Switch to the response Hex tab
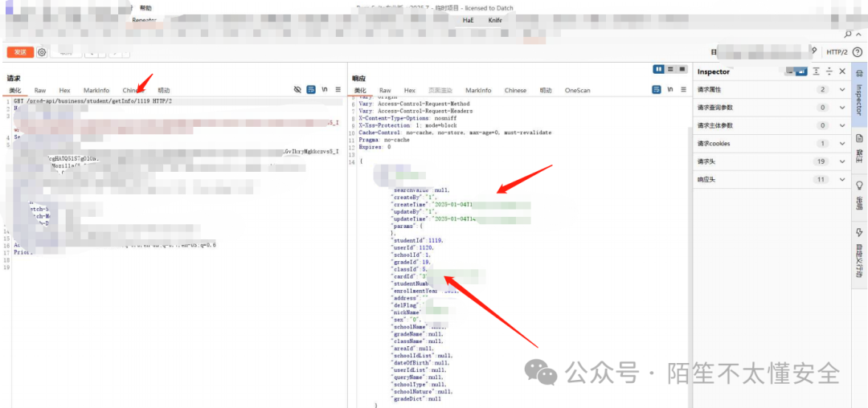868x408 pixels. pyautogui.click(x=410, y=90)
